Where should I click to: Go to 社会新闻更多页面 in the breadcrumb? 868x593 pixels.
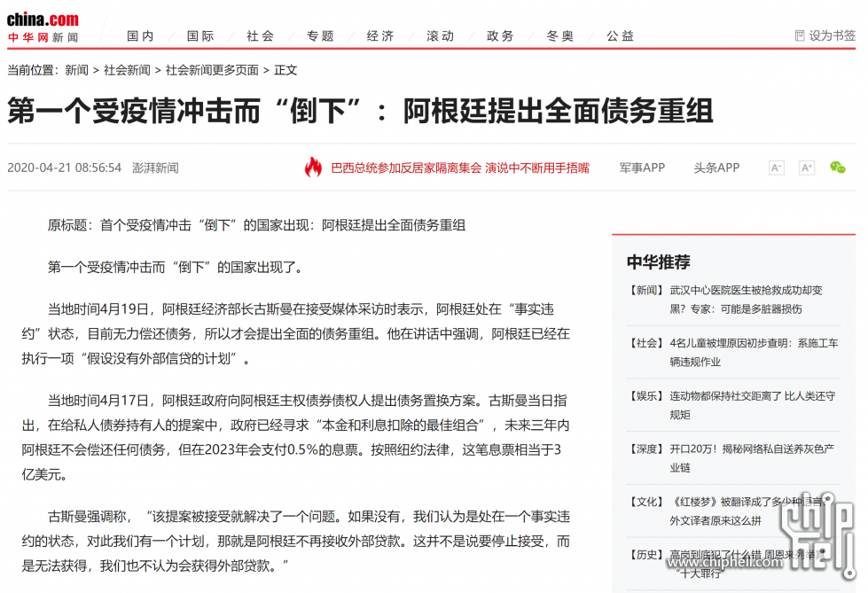pyautogui.click(x=212, y=70)
